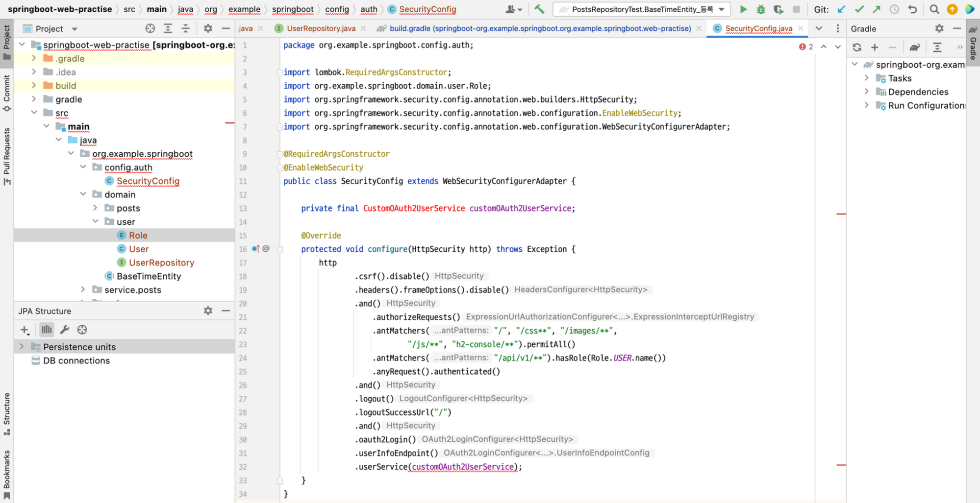This screenshot has width=980, height=503.
Task: Open Project panel settings gear
Action: [x=208, y=28]
